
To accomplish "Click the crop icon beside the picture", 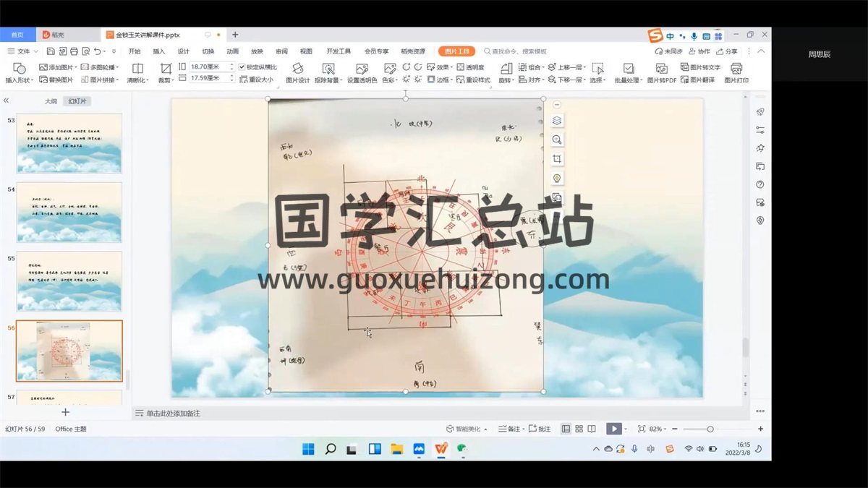I will click(557, 159).
